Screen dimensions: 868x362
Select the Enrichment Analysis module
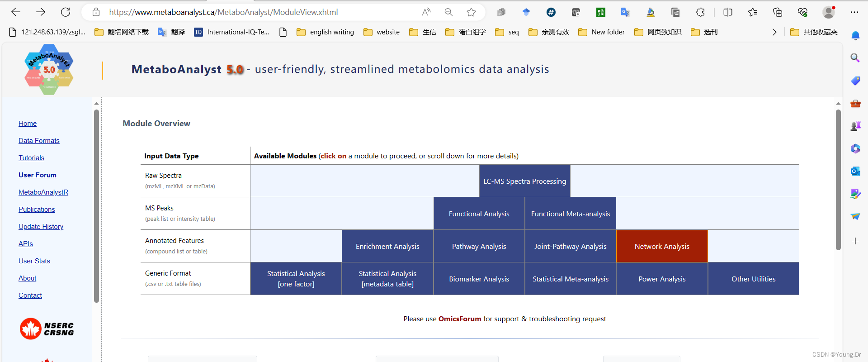click(387, 246)
